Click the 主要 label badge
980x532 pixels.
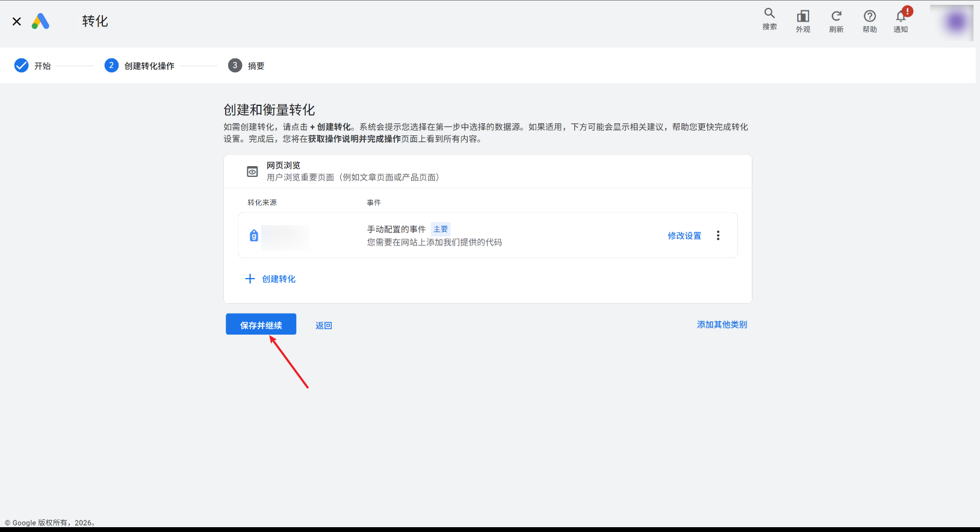coord(441,229)
